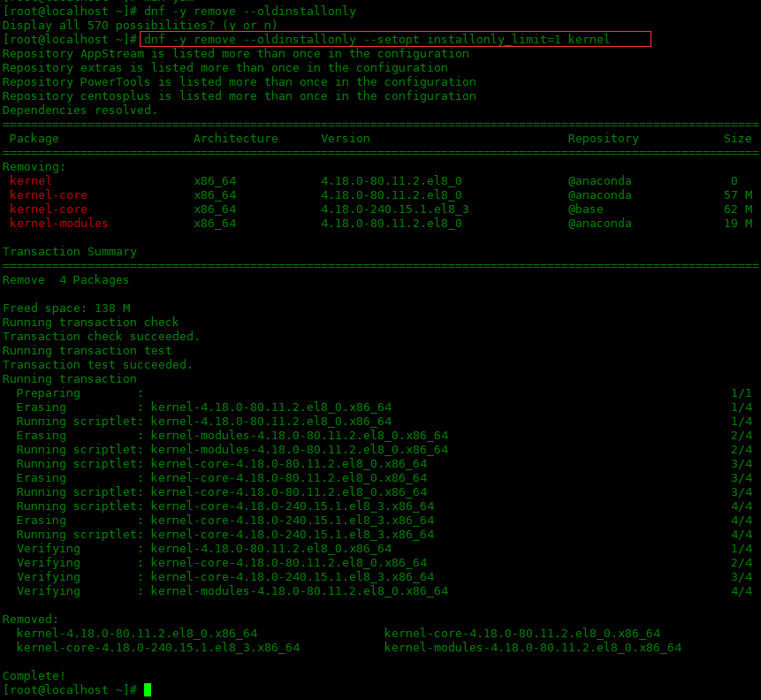Click removed entry 'kernel-modules-4.18.0-80.11.2.el8_0.x86_64'
The width and height of the screenshot is (761, 700).
(533, 648)
